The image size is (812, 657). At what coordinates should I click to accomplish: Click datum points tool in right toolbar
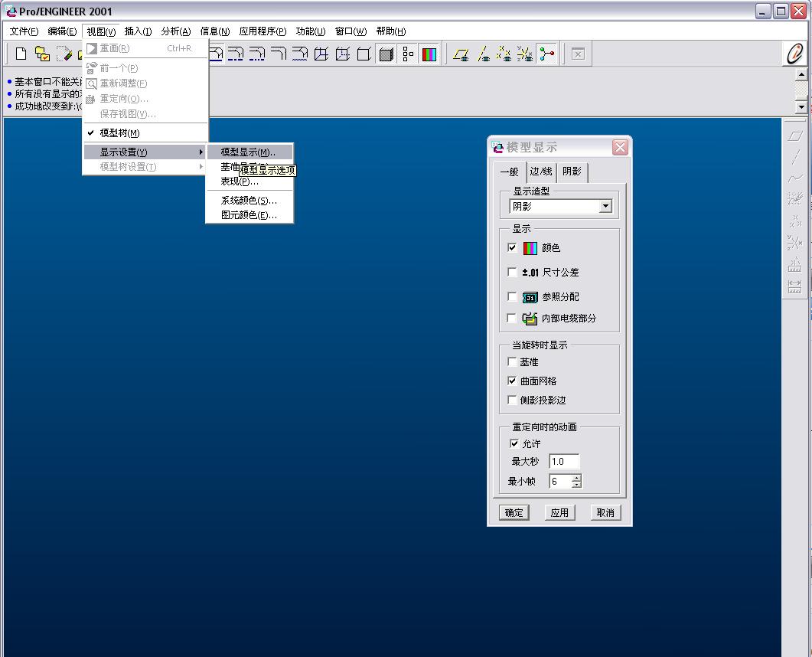click(x=795, y=221)
